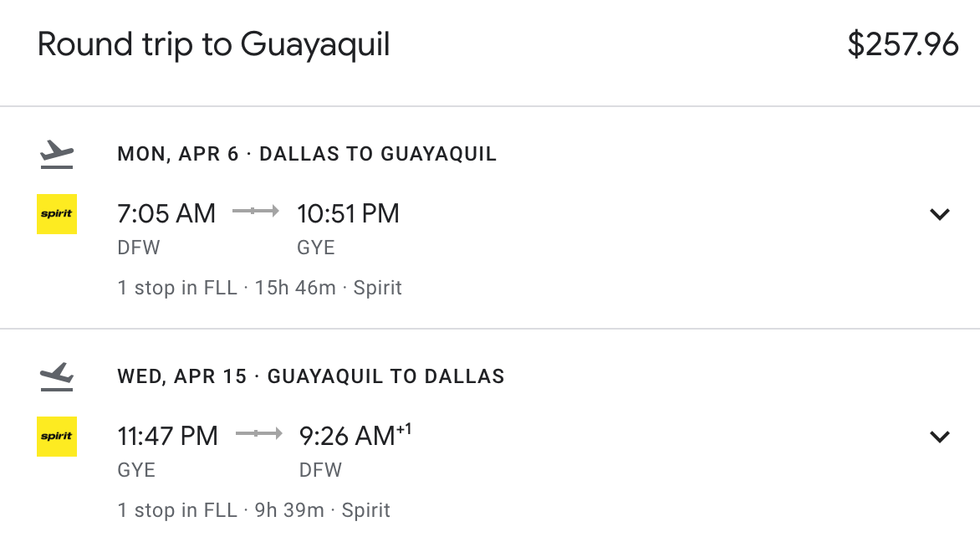Click the arrow between 7:05 AM and 10:51 PM
This screenshot has width=980, height=542.
[x=256, y=212]
